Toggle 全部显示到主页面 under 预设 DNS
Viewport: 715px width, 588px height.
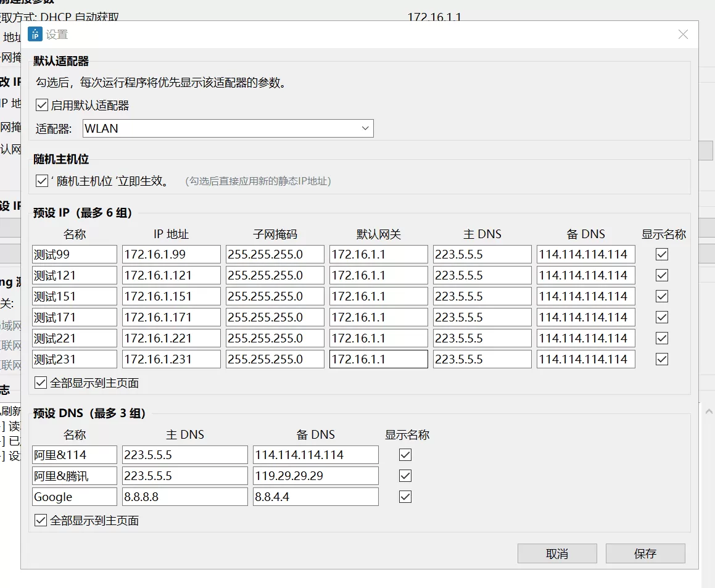(41, 520)
